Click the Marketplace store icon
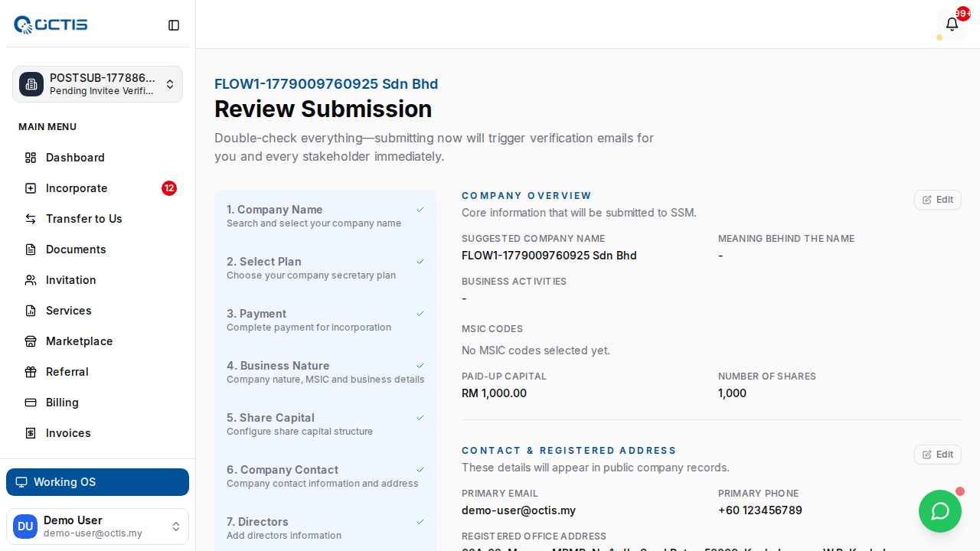 tap(31, 341)
